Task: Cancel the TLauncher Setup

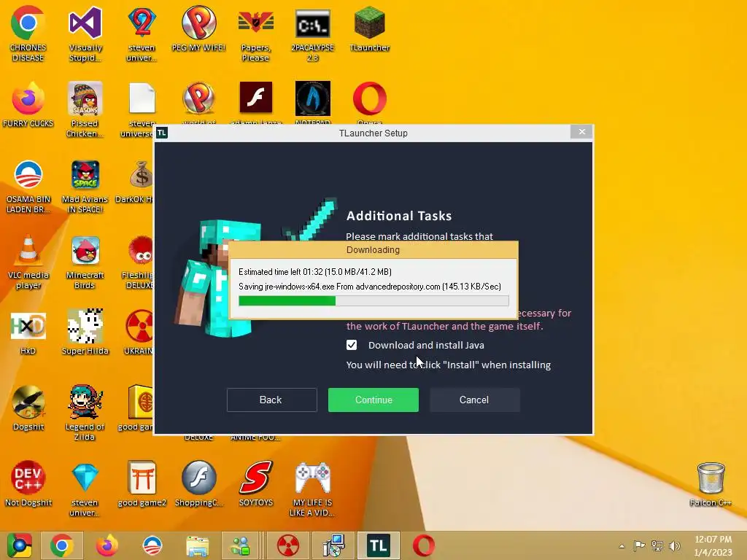Action: click(474, 400)
